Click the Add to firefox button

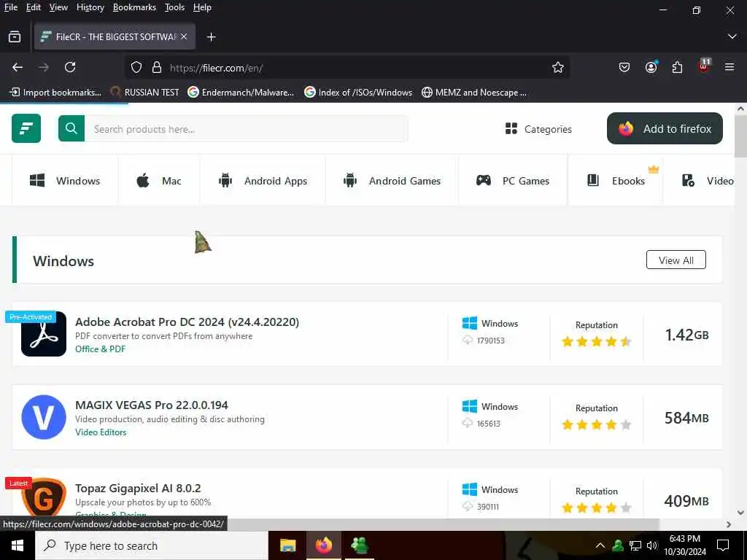pos(665,128)
